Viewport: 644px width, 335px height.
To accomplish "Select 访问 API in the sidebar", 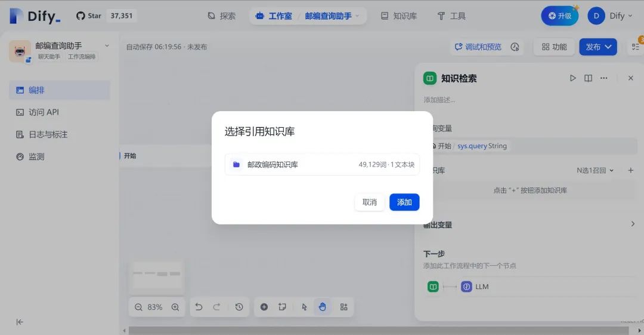I will pos(60,112).
